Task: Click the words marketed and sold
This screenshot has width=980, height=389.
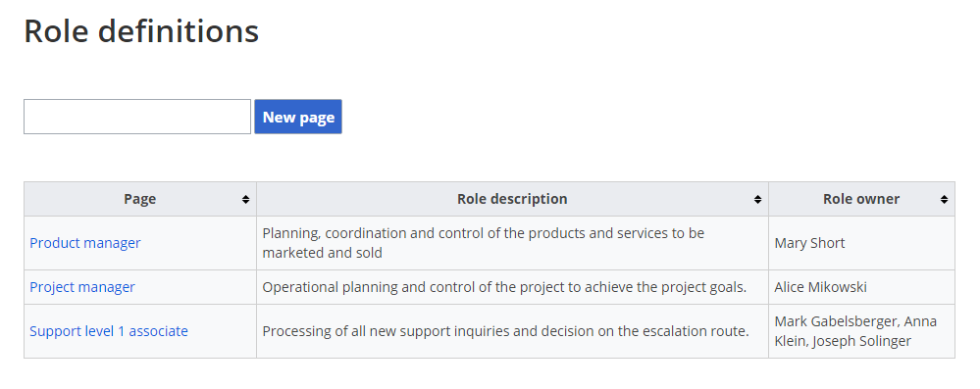Action: pos(323,253)
